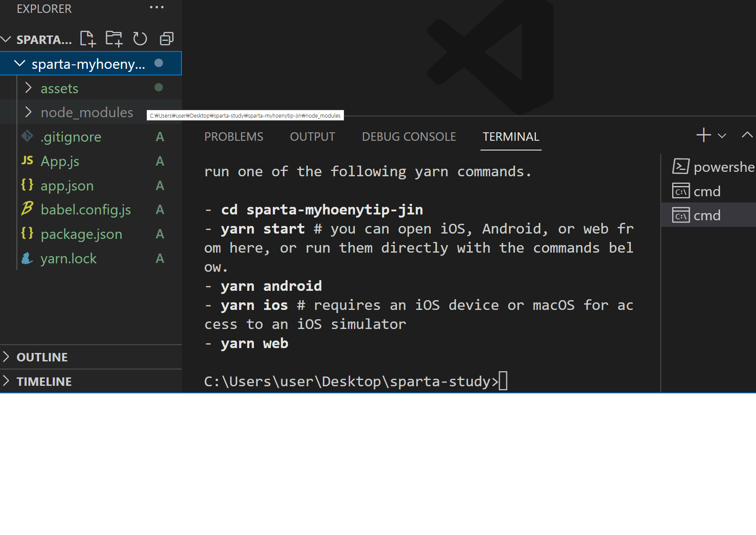Expand the OUTLINE section
756x535 pixels.
91,357
